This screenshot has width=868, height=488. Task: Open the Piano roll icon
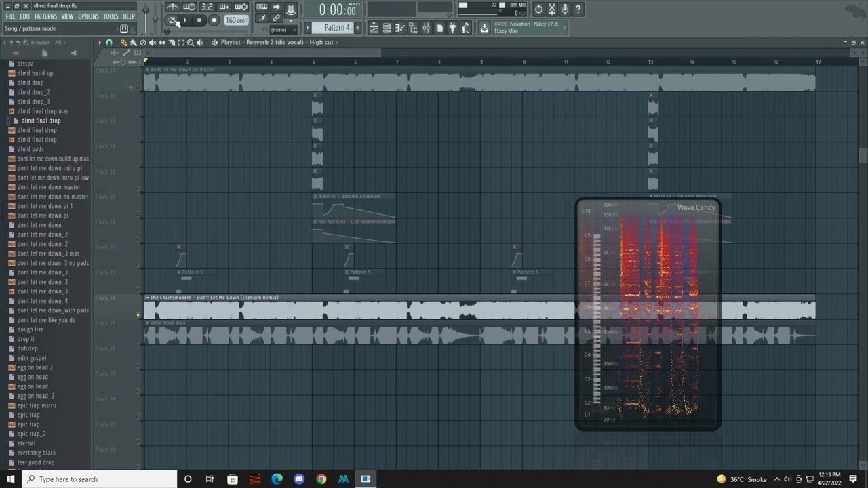pyautogui.click(x=399, y=28)
